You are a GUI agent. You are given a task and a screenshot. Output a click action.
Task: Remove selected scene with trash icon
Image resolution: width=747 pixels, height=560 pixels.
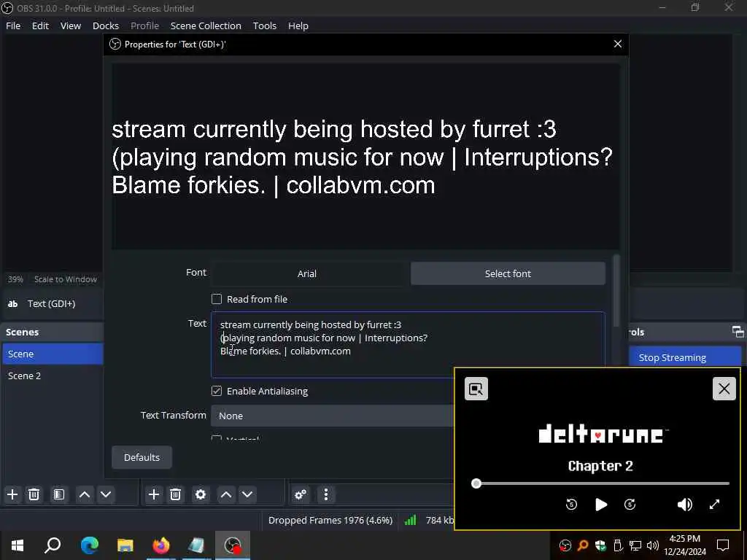[x=34, y=494]
